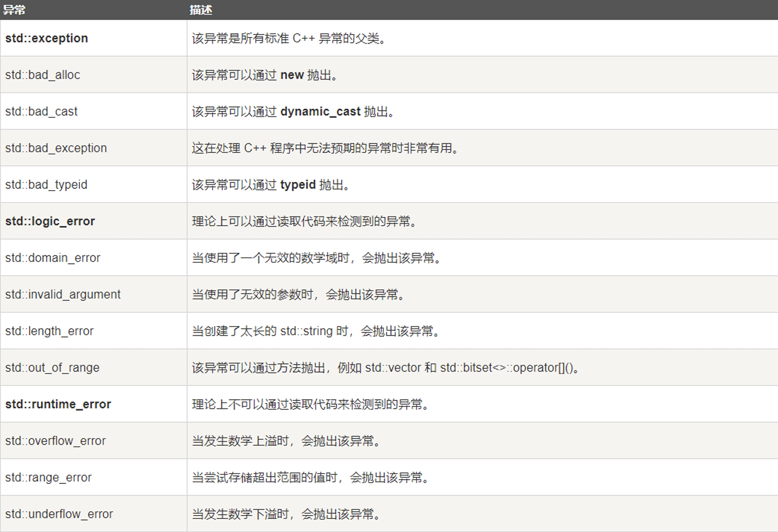778x532 pixels.
Task: Select the std::bad_alloc cell
Action: click(93, 75)
